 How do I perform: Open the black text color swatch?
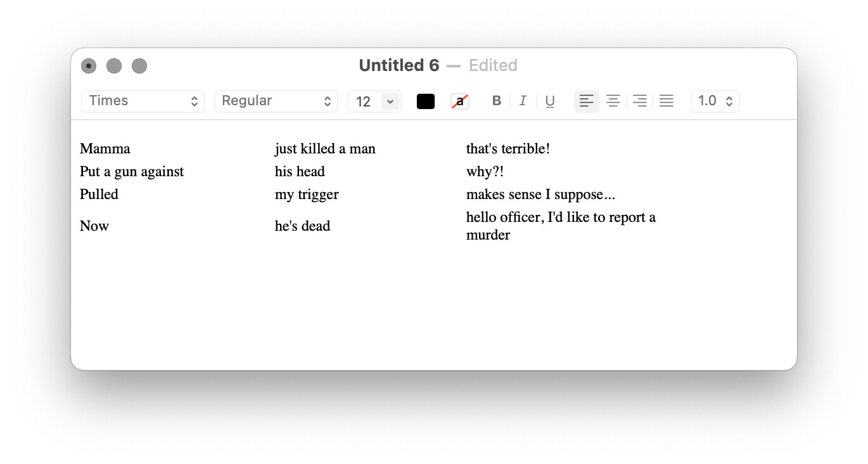pos(426,101)
